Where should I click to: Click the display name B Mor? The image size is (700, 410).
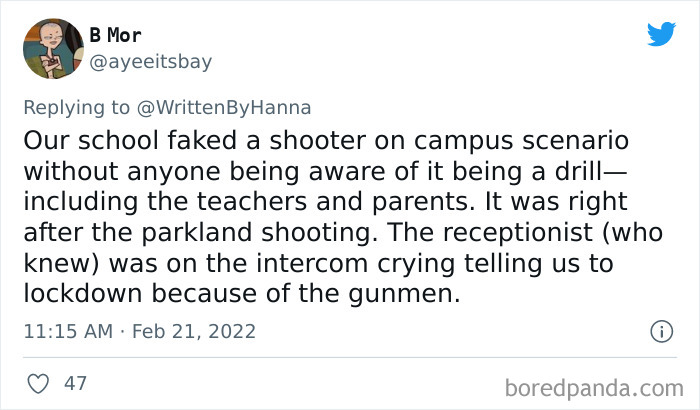(115, 35)
